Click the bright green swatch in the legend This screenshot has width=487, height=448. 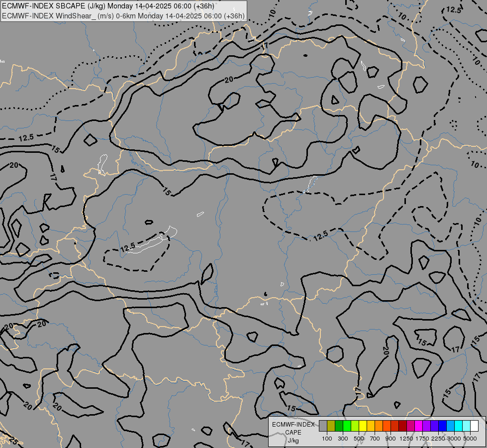pyautogui.click(x=347, y=426)
